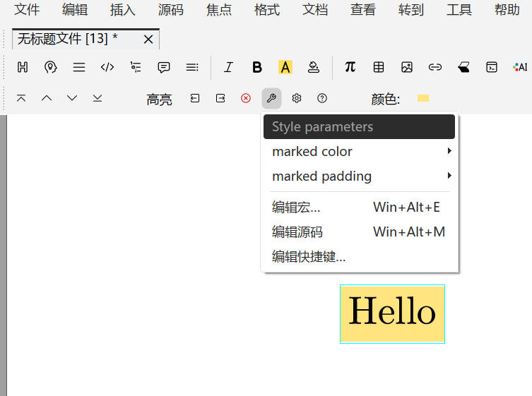Open the gear preferences icon in focus bar
The image size is (532, 396).
[x=297, y=98]
